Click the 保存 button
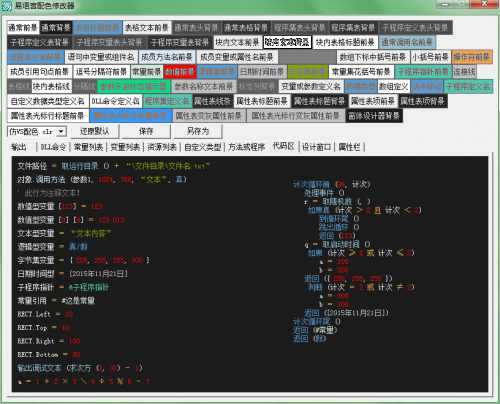The height and width of the screenshot is (404, 500). coord(146,131)
